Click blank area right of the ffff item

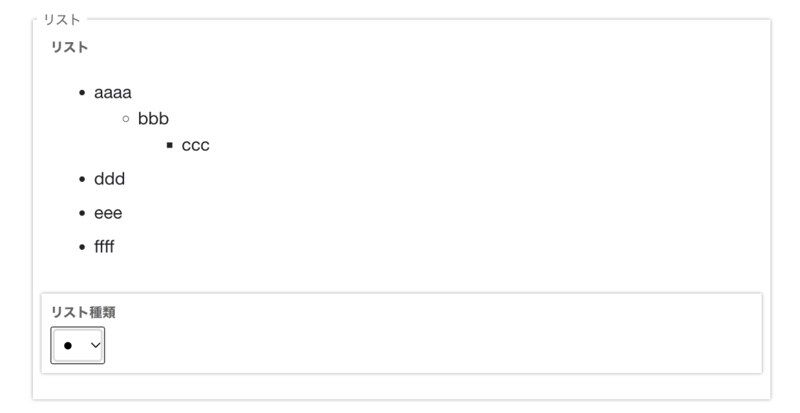click(x=400, y=247)
